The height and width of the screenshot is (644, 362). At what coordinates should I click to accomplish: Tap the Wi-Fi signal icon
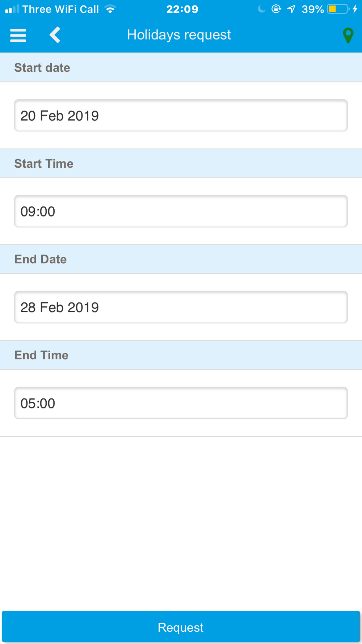(x=110, y=9)
